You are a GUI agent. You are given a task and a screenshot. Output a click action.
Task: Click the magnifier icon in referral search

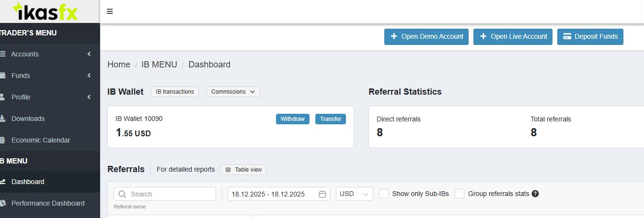click(x=122, y=194)
